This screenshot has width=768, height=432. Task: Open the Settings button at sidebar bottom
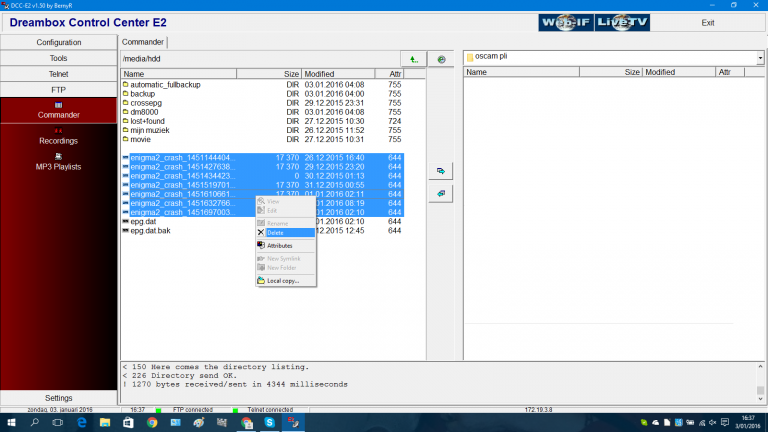coord(58,398)
